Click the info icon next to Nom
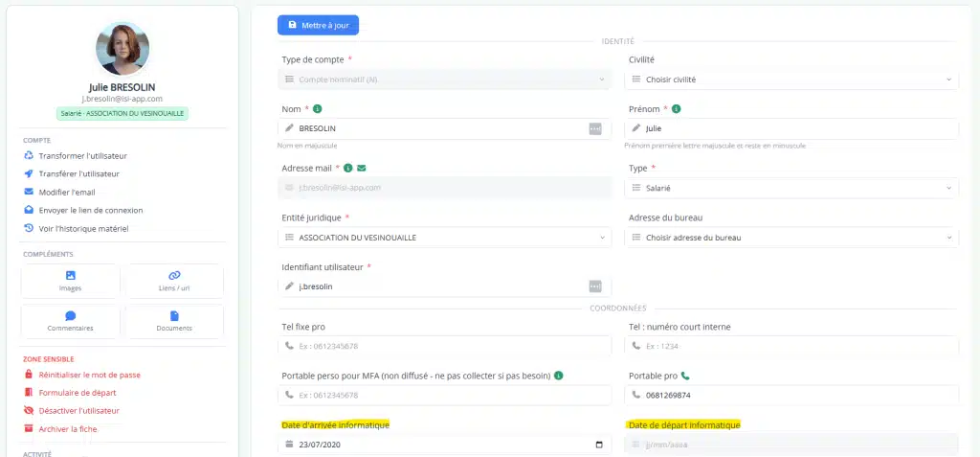980x457 pixels. click(318, 109)
